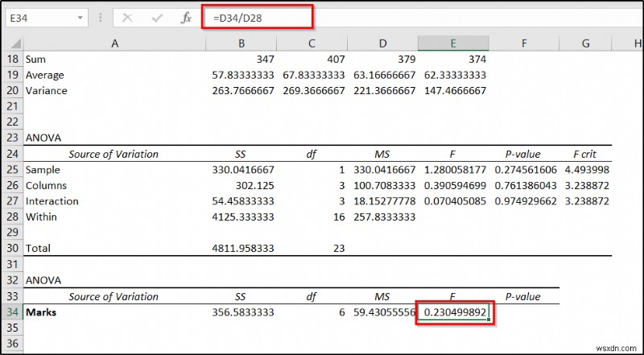Click Total SS value 4811.958333
This screenshot has width=644, height=355.
(243, 248)
